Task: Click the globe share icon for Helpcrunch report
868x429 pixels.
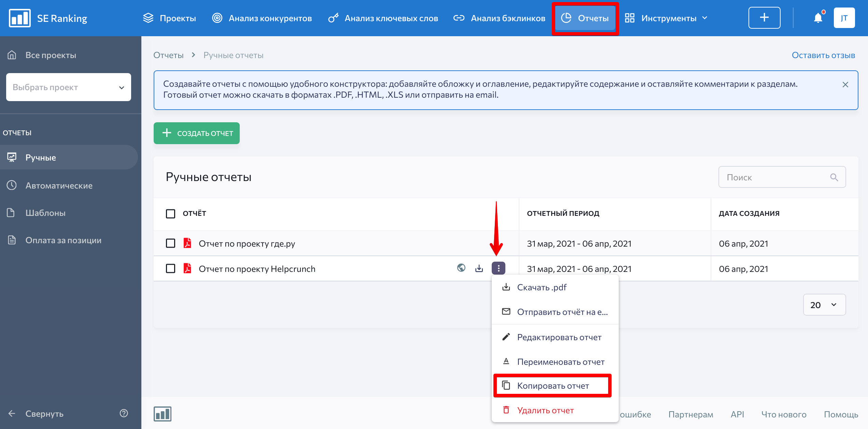Action: point(461,268)
